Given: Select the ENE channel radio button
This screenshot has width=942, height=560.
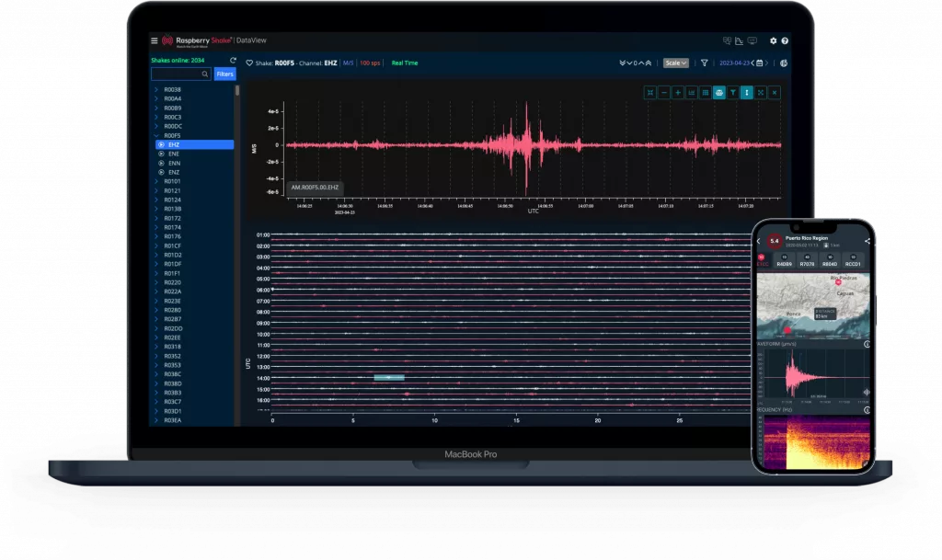Looking at the screenshot, I should (x=162, y=154).
